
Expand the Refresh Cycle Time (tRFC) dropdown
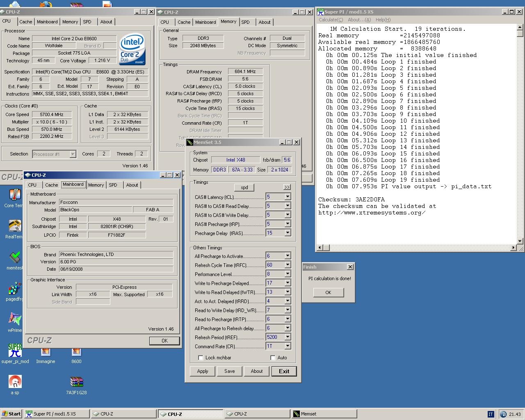tap(288, 265)
